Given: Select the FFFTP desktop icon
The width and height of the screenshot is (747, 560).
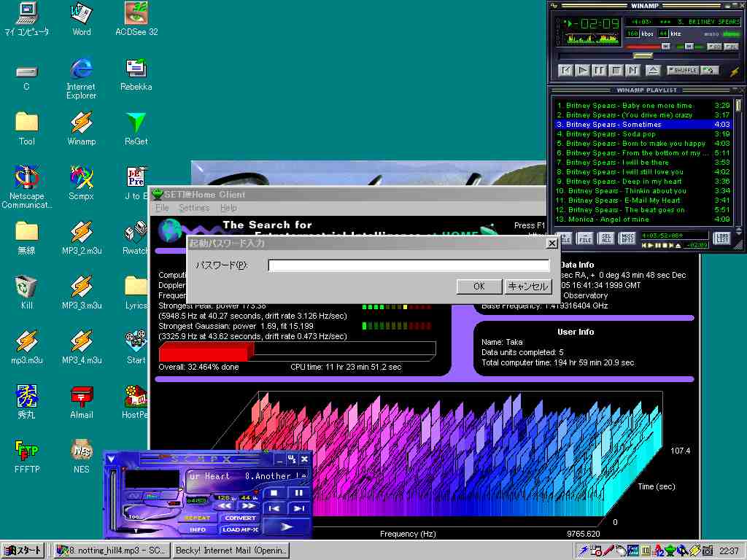Looking at the screenshot, I should (x=27, y=456).
